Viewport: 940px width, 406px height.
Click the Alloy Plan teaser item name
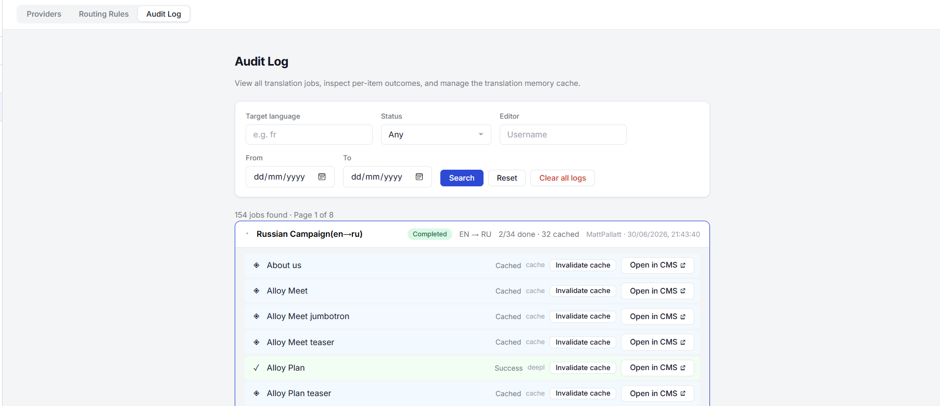tap(299, 393)
